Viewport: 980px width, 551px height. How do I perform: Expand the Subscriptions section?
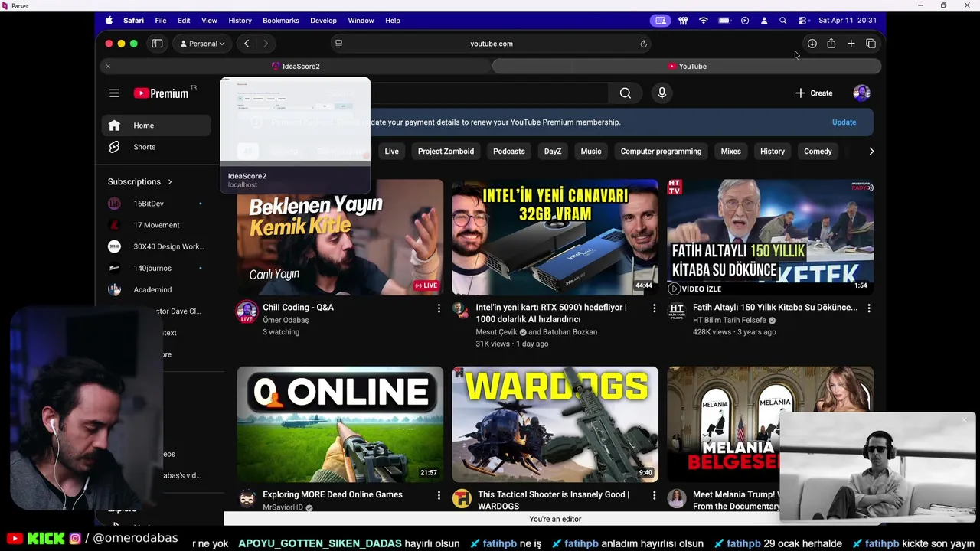140,181
